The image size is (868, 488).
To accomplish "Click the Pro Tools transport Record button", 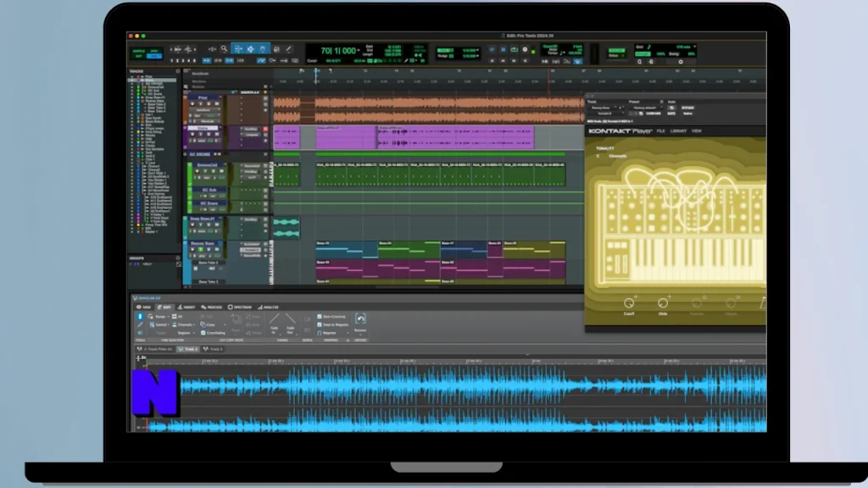I will click(525, 50).
